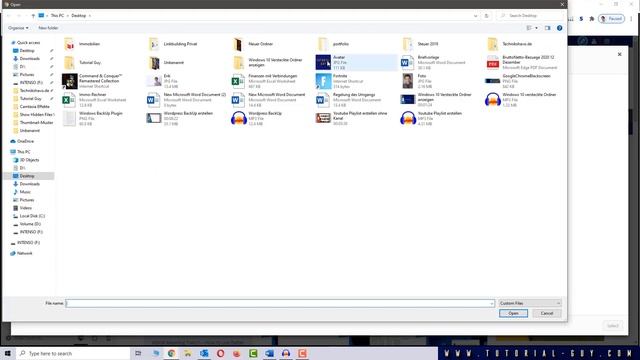Viewport: 640px width, 360px height.
Task: Select the Windows BackUp Plugin PNG icon
Action: 69,118
